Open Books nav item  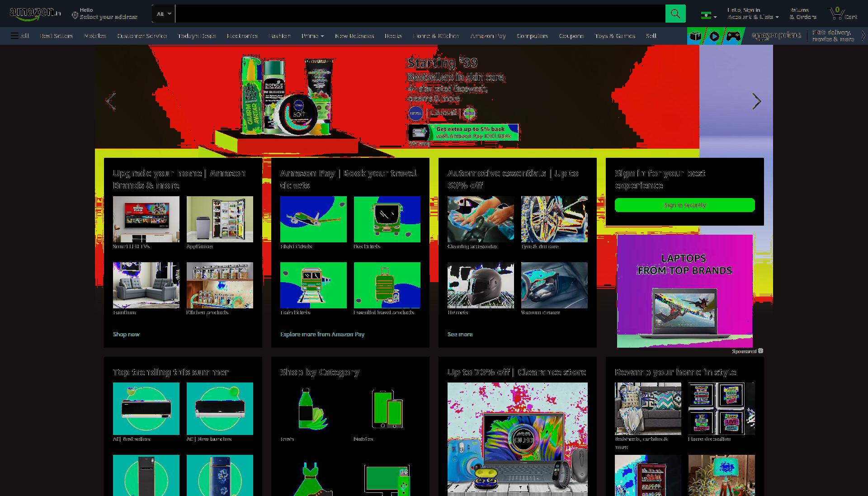(x=393, y=36)
